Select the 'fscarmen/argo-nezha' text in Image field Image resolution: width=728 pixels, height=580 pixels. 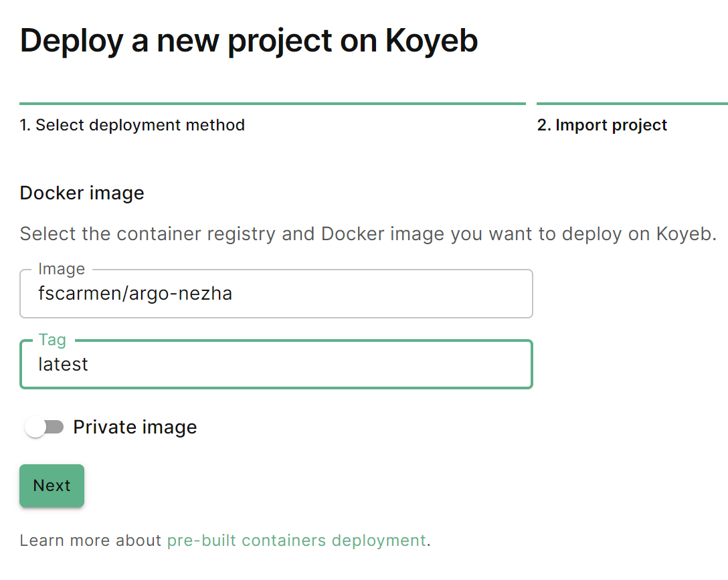(x=135, y=294)
